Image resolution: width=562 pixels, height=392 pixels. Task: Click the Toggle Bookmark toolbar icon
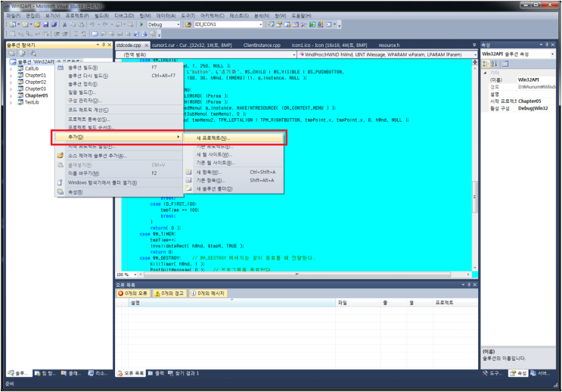point(95,34)
